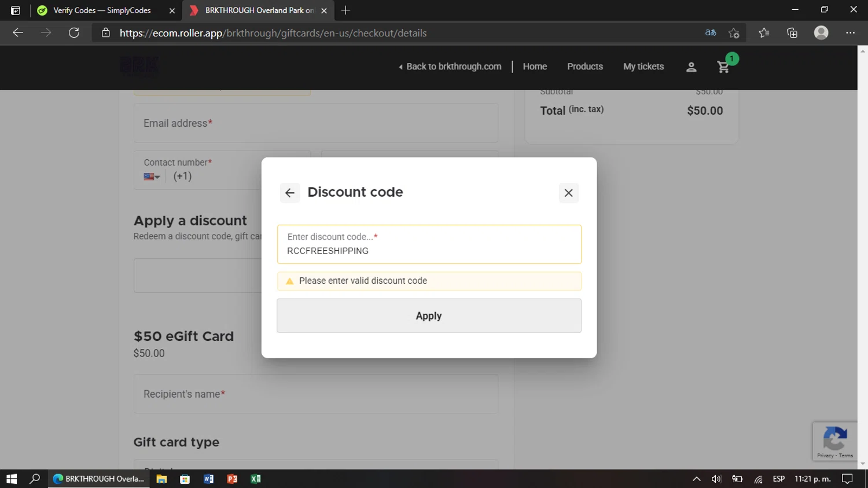
Task: Open PowerPoint from the taskbar
Action: (232, 479)
